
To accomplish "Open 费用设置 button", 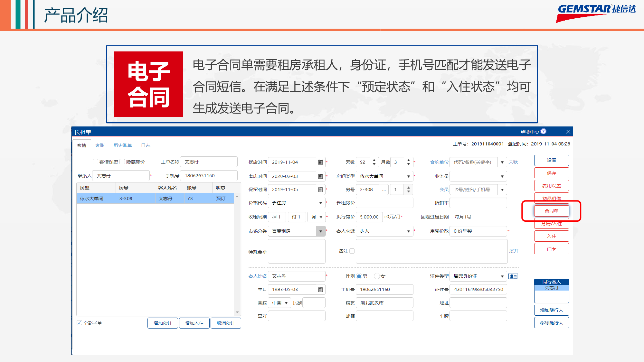I will [552, 186].
